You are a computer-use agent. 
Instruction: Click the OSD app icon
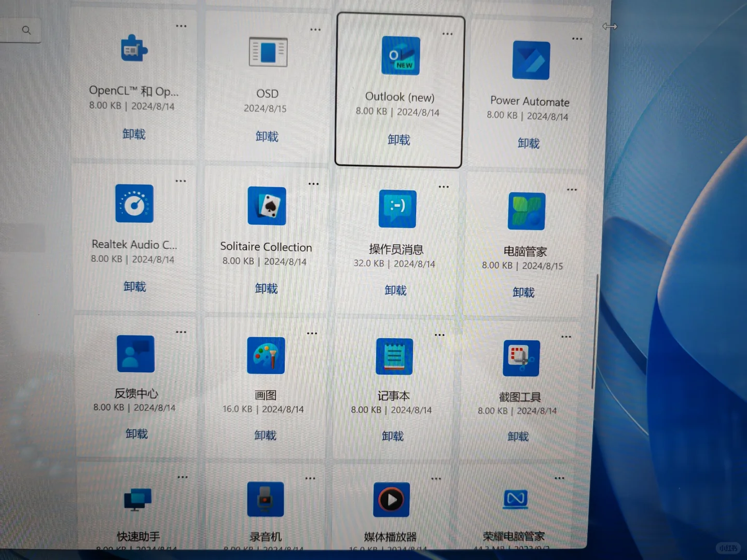tap(268, 52)
